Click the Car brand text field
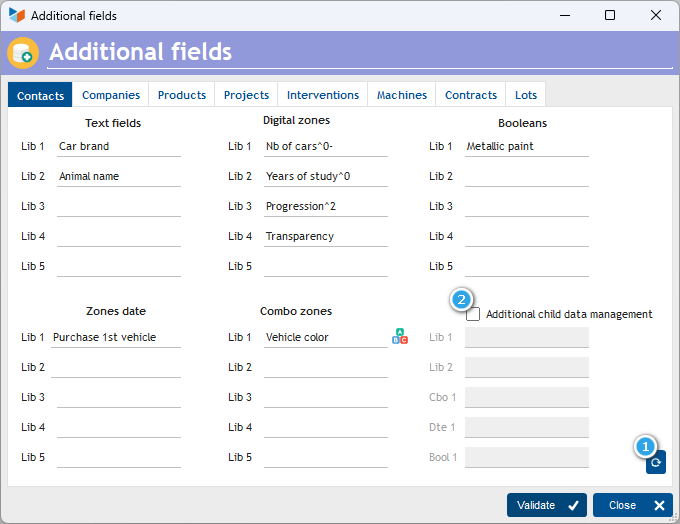 coord(118,146)
